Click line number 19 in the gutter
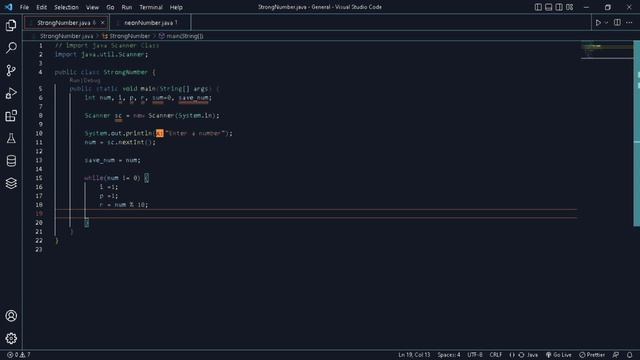Screen dimensions: 640x360 coord(39,213)
